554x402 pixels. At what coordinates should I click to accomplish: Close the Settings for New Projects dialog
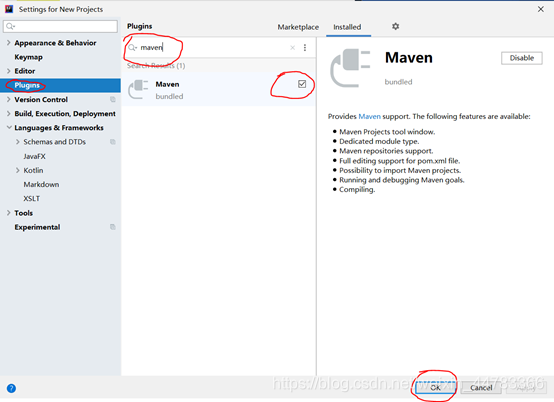click(x=541, y=9)
